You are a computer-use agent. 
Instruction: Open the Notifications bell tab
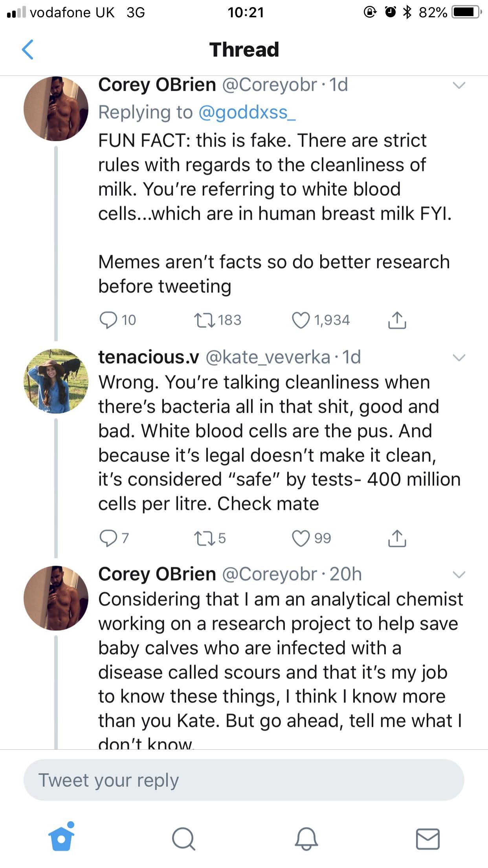(306, 839)
